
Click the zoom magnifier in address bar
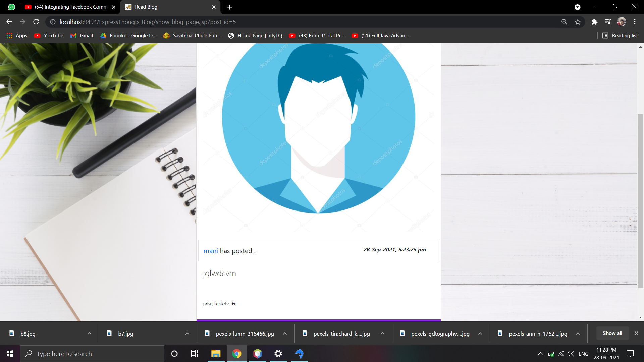(564, 22)
